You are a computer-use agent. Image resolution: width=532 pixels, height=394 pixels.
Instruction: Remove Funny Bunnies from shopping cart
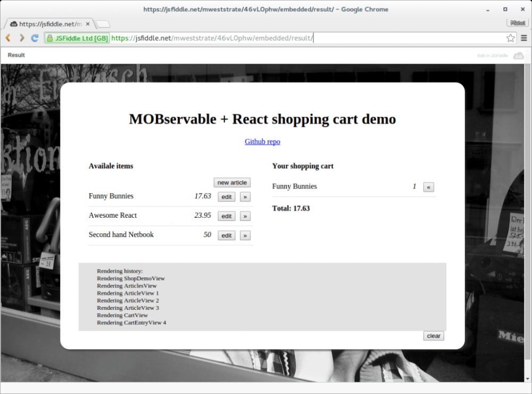tap(428, 187)
